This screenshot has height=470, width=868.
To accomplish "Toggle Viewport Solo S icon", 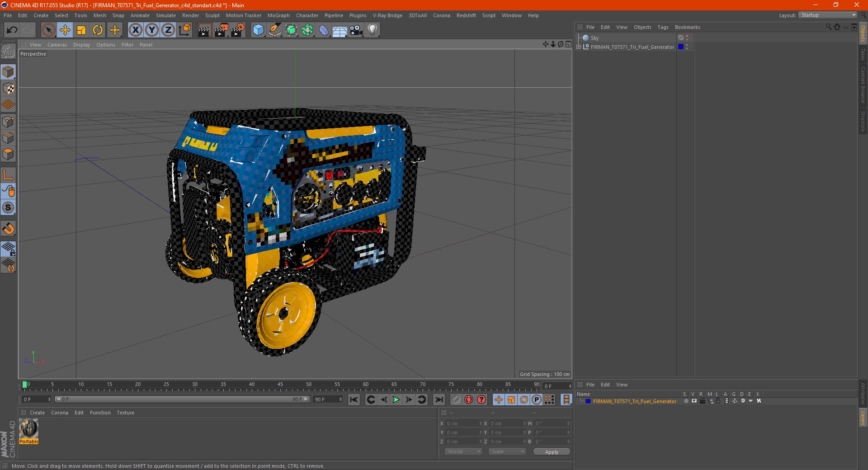I will (x=8, y=207).
